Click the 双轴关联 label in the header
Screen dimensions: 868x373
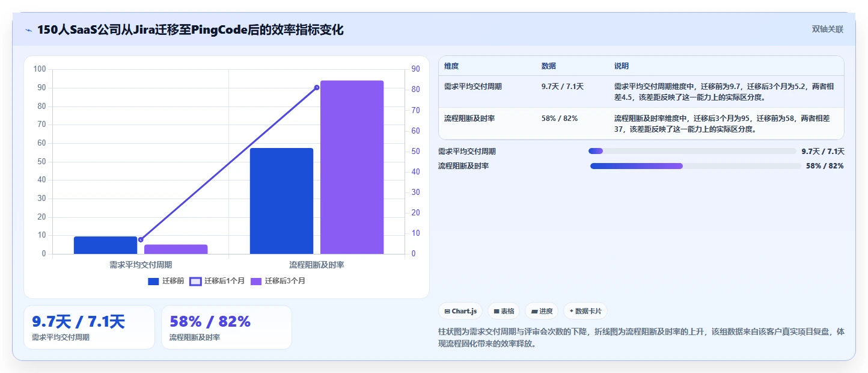click(x=828, y=29)
